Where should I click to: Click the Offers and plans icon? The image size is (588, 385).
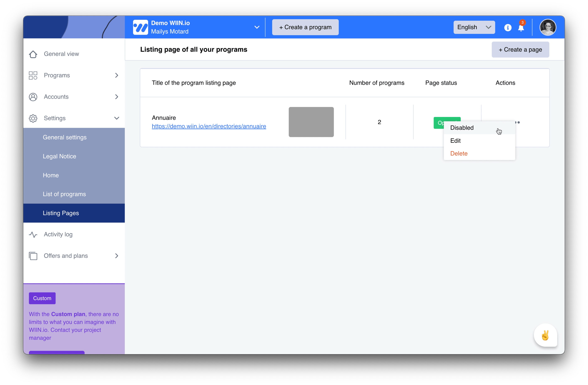(x=33, y=256)
